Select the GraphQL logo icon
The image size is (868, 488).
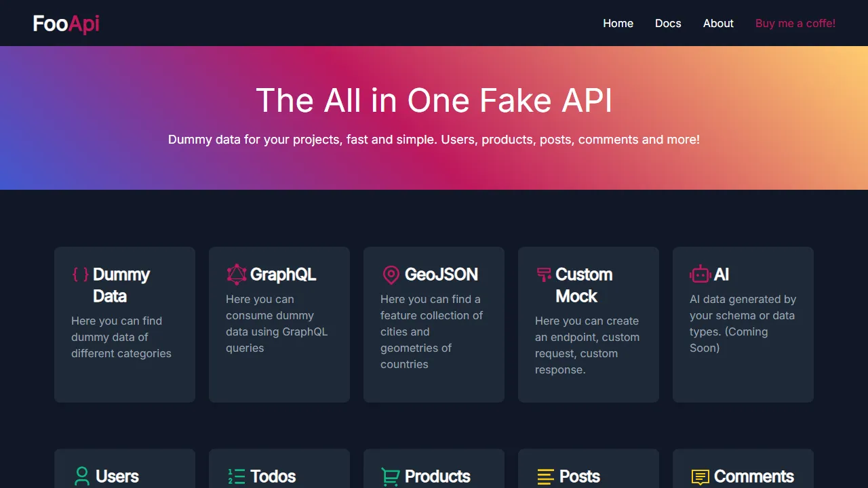pyautogui.click(x=236, y=274)
